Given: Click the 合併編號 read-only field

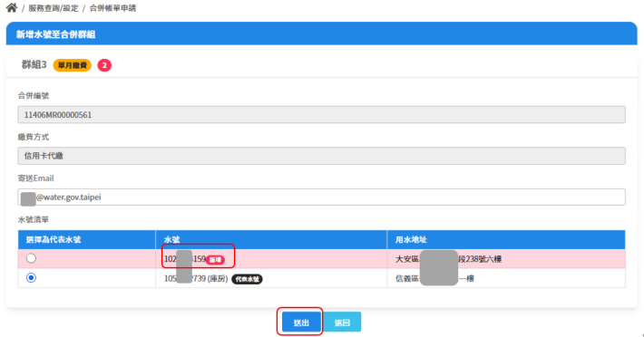Looking at the screenshot, I should click(x=322, y=115).
